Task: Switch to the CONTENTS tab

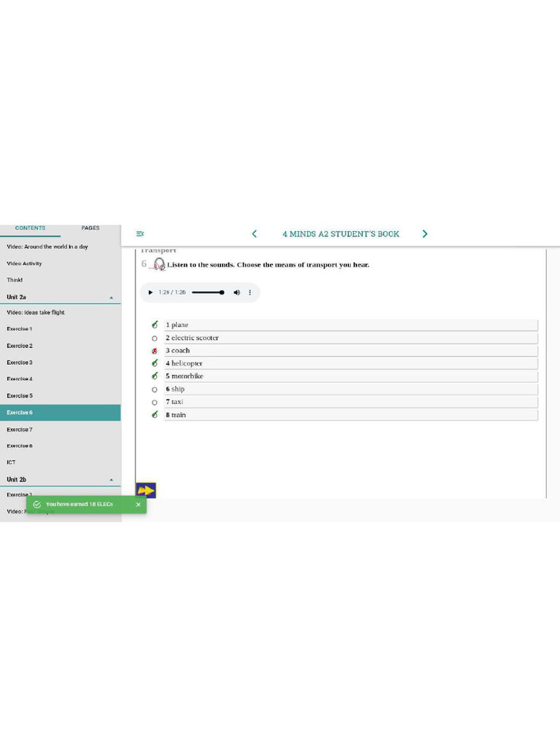Action: tap(30, 228)
